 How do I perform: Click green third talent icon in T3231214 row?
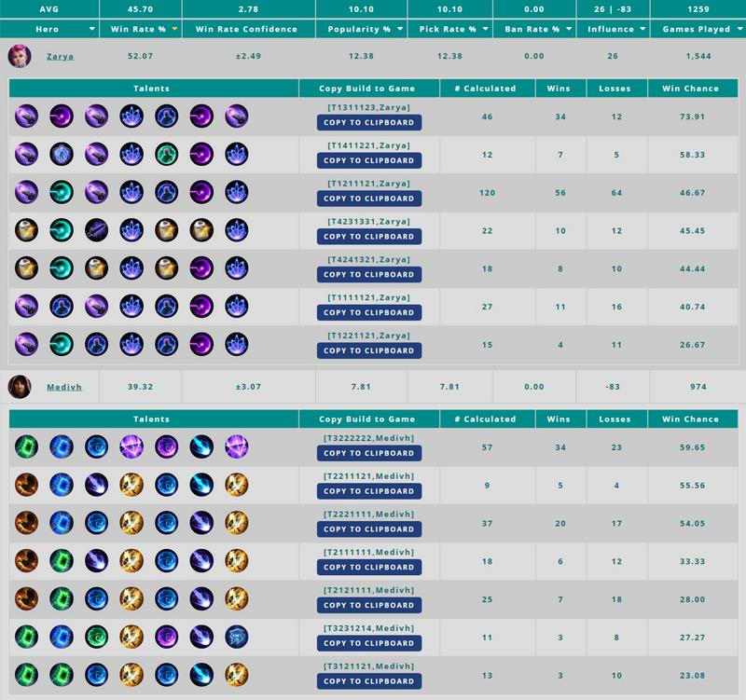(x=97, y=638)
